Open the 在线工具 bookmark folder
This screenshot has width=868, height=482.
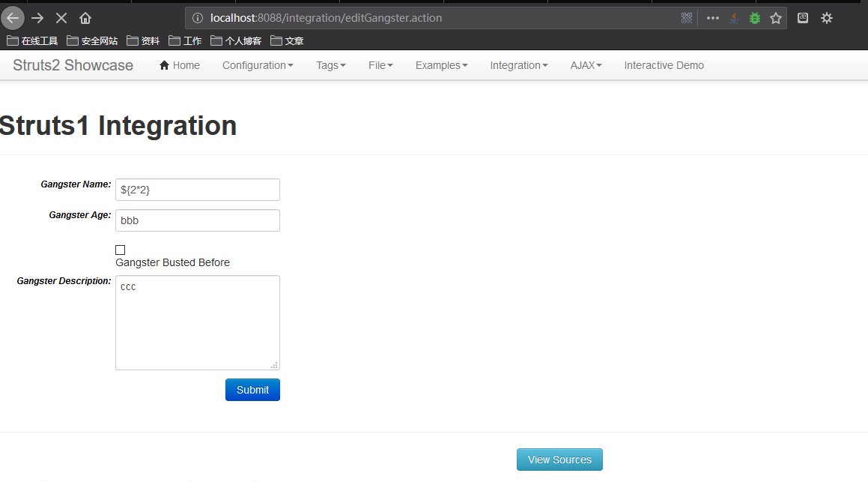pyautogui.click(x=32, y=41)
